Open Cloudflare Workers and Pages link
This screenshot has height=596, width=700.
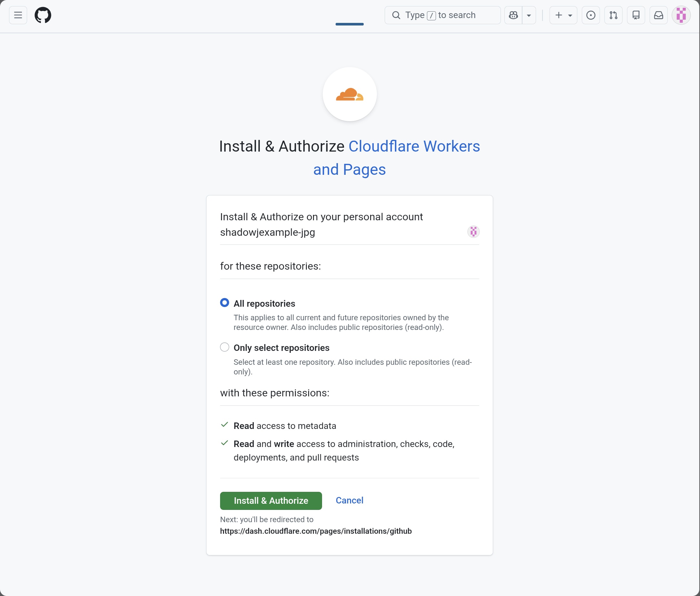pyautogui.click(x=414, y=146)
